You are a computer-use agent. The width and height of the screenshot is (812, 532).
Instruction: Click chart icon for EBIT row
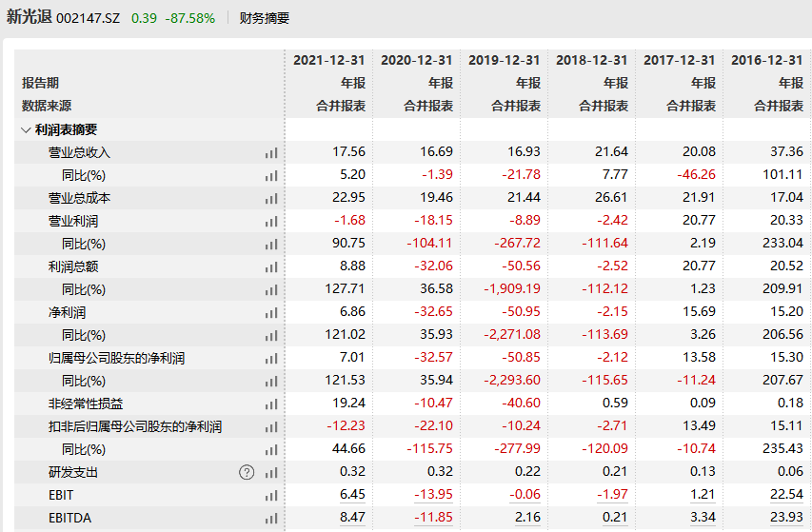[271, 495]
